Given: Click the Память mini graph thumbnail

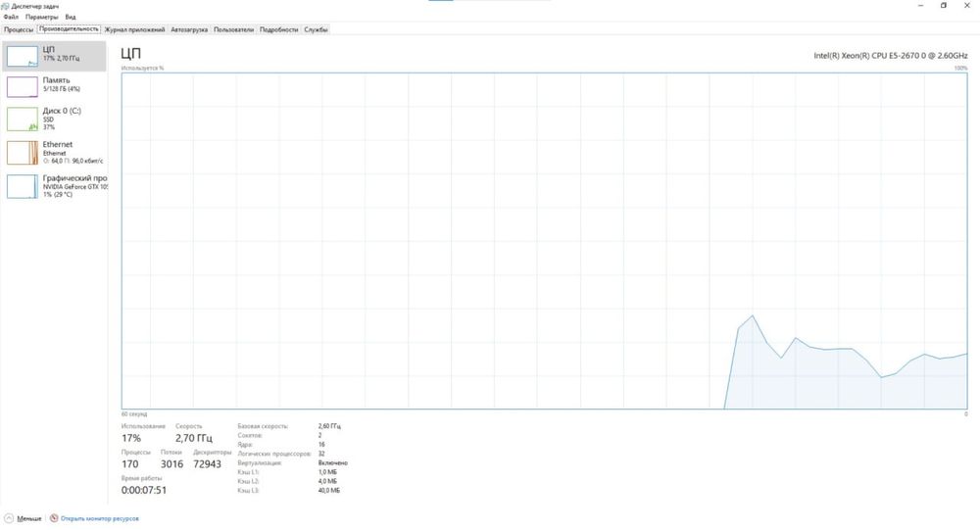Looking at the screenshot, I should 23,87.
